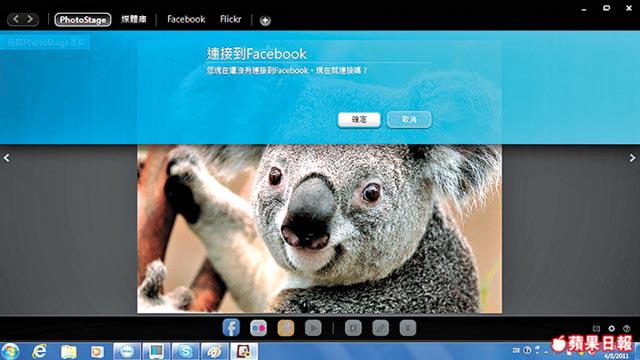Switch to the Flickr tab
Viewport: 640px width, 360px height.
tap(231, 19)
